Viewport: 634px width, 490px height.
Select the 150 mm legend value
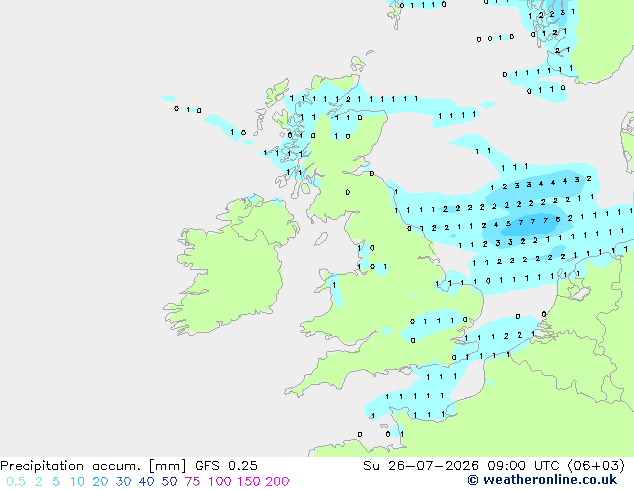pos(249,482)
